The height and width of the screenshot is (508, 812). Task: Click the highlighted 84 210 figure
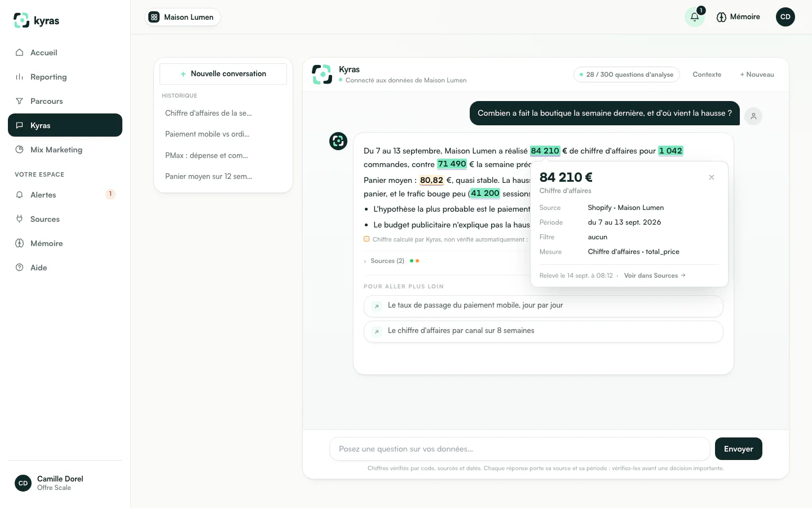(545, 151)
